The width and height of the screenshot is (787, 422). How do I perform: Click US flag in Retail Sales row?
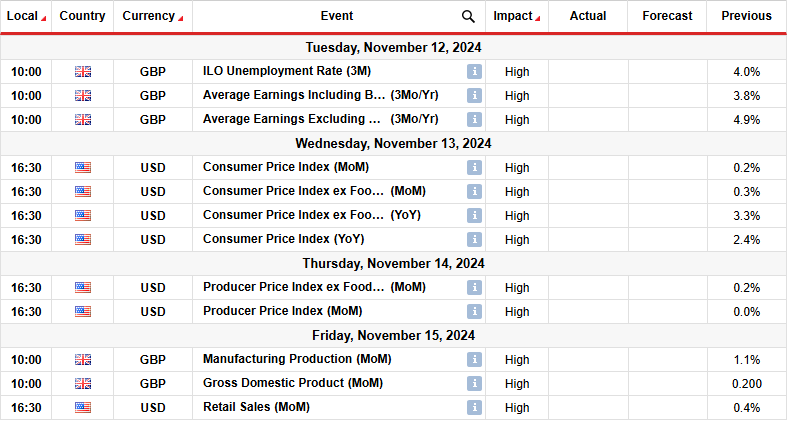pos(83,407)
